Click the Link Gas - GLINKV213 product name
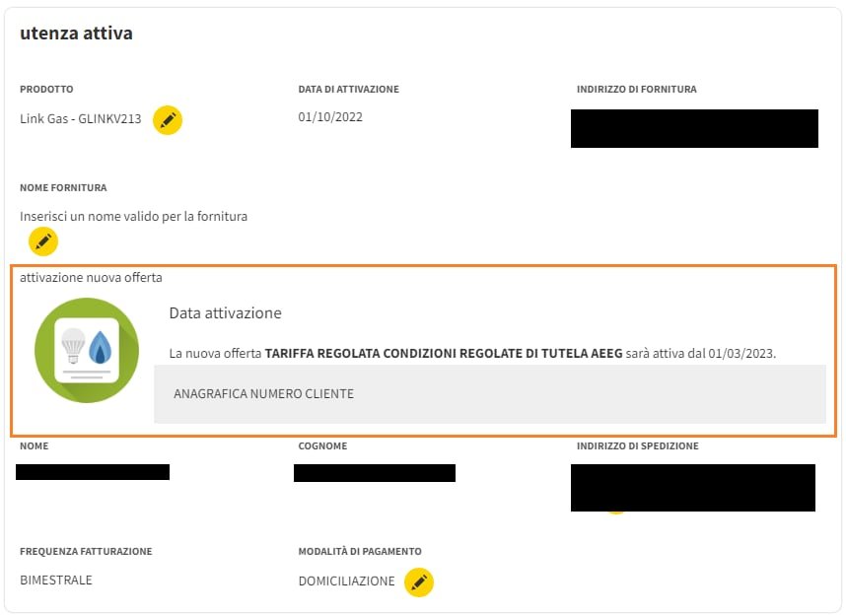The height and width of the screenshot is (616, 846). click(80, 119)
